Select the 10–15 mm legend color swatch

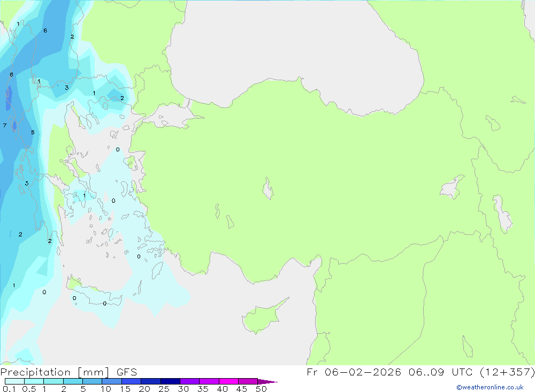coord(112,381)
